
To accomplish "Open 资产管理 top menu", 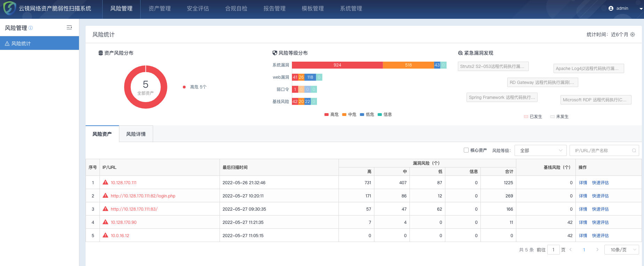I will (160, 9).
